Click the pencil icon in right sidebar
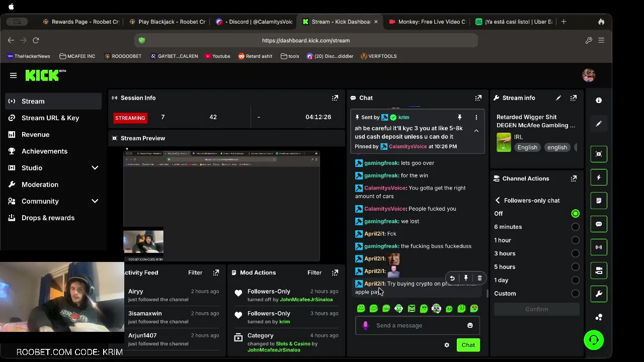644x362 pixels. (599, 124)
